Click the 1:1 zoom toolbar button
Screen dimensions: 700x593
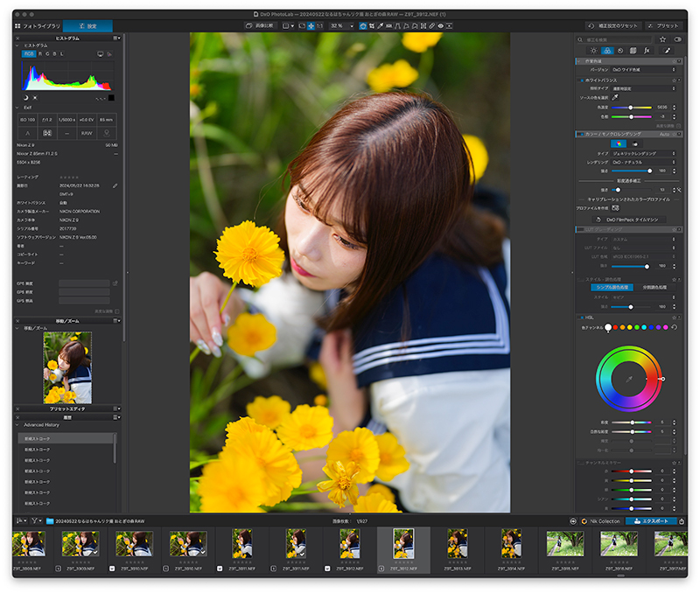click(x=319, y=26)
